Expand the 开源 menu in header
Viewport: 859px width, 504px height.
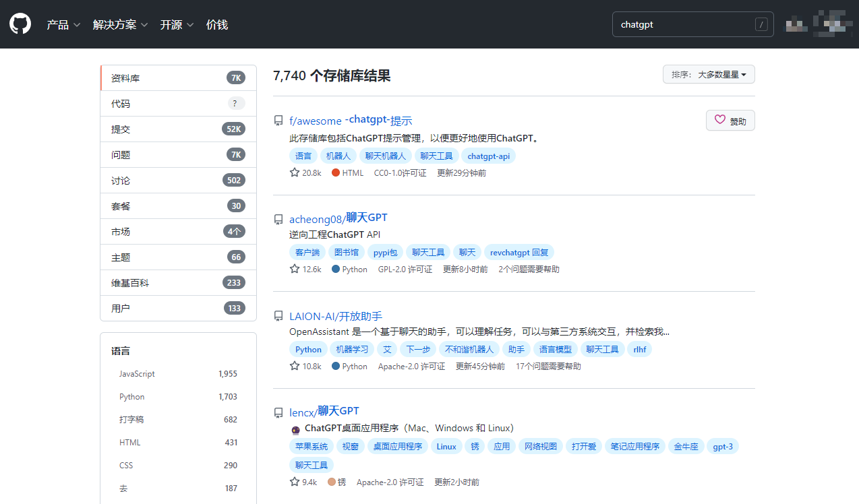[x=177, y=25]
